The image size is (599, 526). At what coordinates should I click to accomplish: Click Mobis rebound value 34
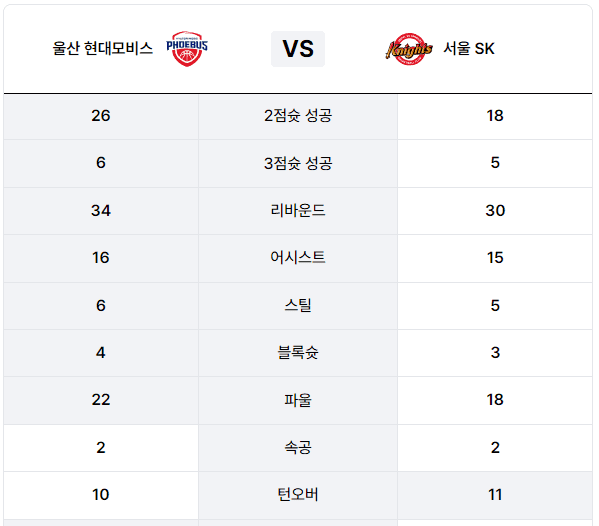(x=101, y=210)
